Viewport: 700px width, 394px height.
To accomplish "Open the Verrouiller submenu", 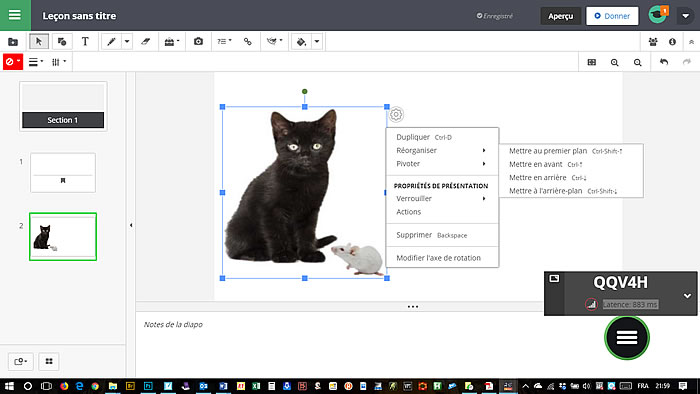I will pos(442,199).
